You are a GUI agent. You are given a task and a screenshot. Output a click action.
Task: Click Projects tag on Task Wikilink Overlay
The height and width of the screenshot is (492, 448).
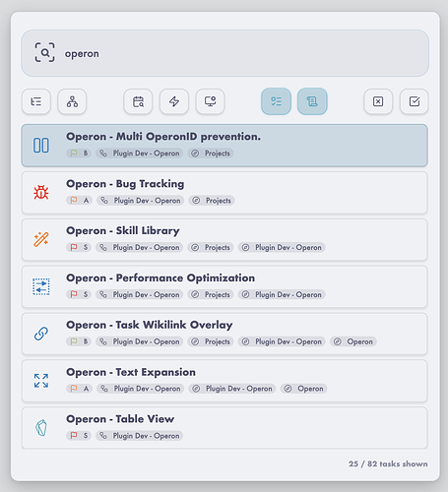pyautogui.click(x=211, y=341)
